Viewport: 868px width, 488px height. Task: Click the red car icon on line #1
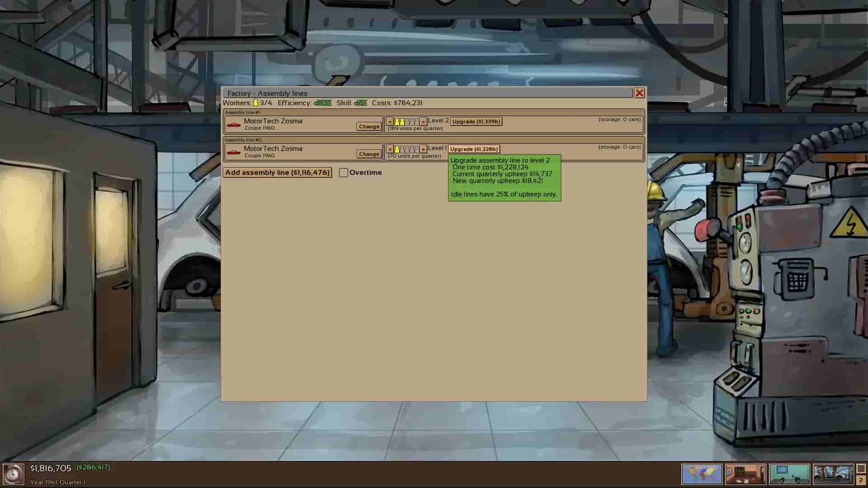pos(234,125)
